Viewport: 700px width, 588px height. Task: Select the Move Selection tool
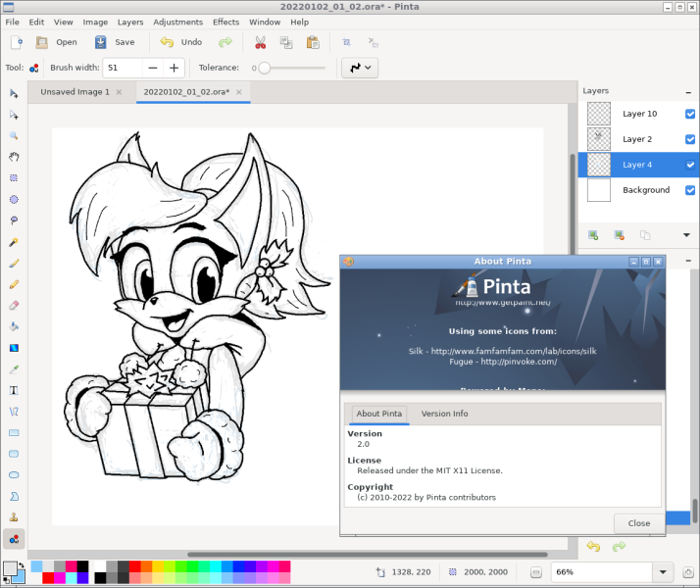[14, 115]
